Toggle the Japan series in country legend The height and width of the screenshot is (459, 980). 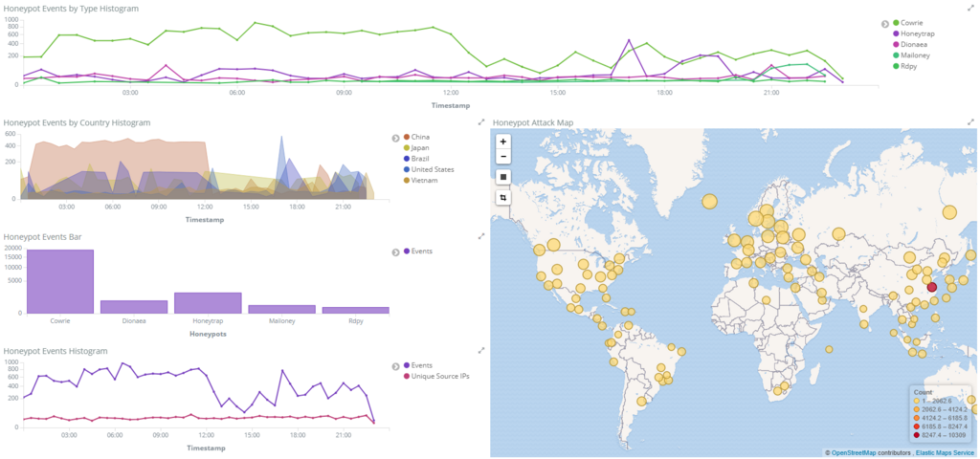416,147
